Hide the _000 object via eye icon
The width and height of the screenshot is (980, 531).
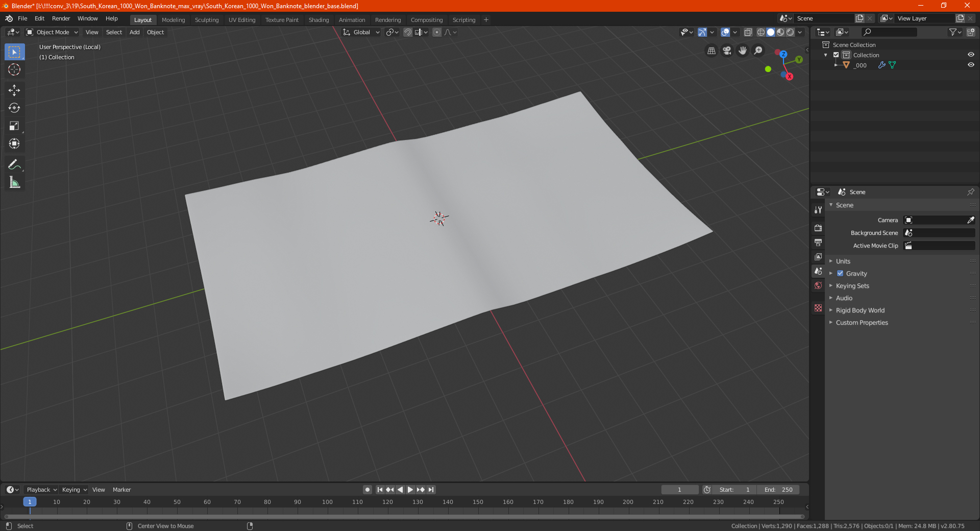(971, 65)
